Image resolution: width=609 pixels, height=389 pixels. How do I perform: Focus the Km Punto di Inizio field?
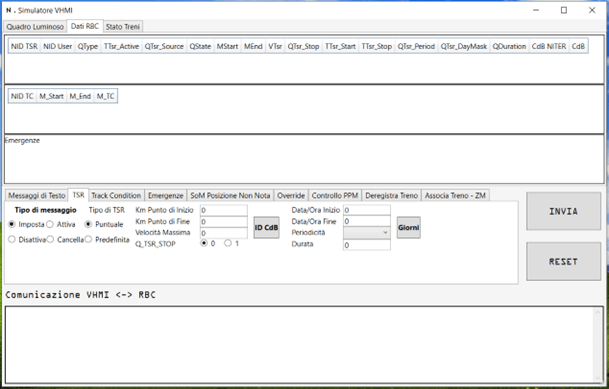(x=224, y=210)
